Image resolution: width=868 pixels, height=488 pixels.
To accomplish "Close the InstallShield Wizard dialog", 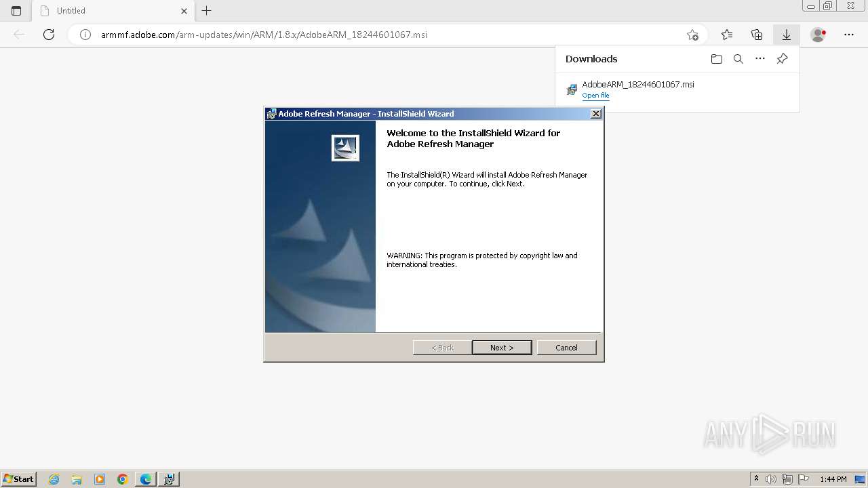I will 596,114.
